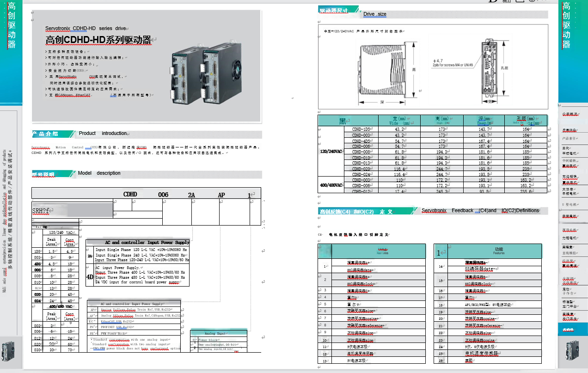Viewport: 588px width, 373px height.
Task: Click "ssi编码器clock+" in the pin 2 row
Action: [x=361, y=283]
